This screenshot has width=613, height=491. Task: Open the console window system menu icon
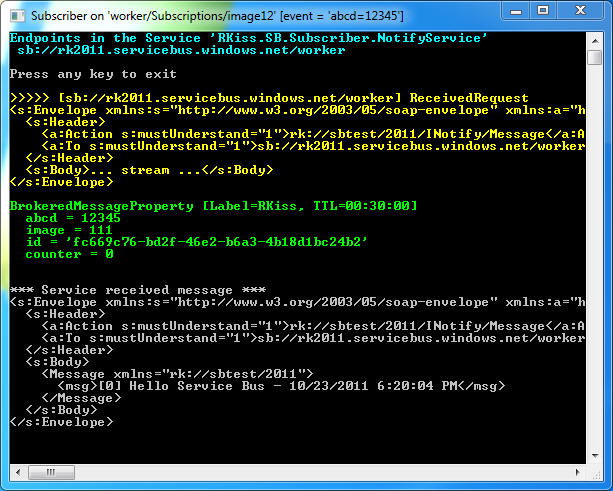coord(17,16)
